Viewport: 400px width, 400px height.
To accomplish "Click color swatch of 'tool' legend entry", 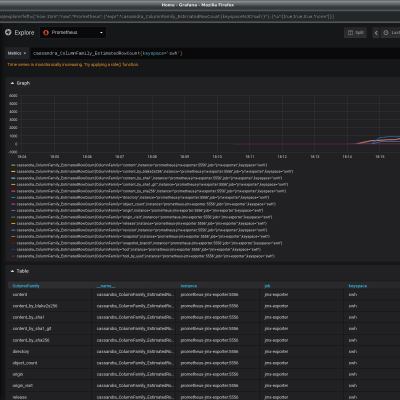I will [13, 250].
